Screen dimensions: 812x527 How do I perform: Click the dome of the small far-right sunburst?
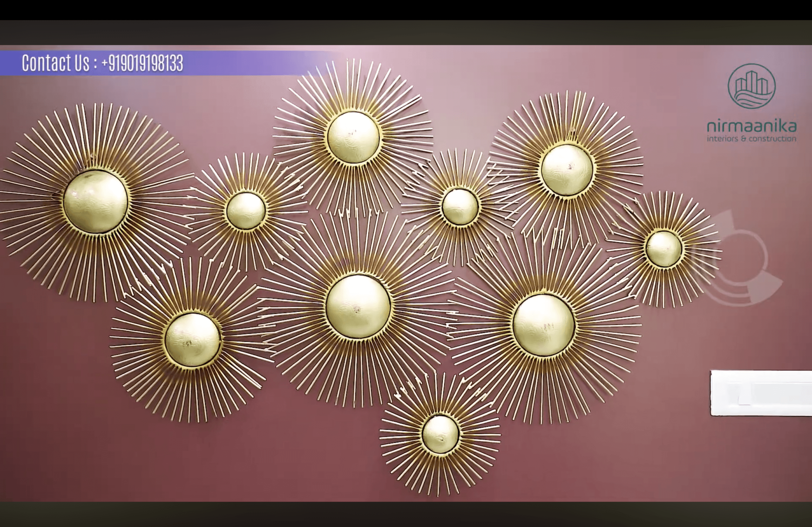click(x=664, y=249)
